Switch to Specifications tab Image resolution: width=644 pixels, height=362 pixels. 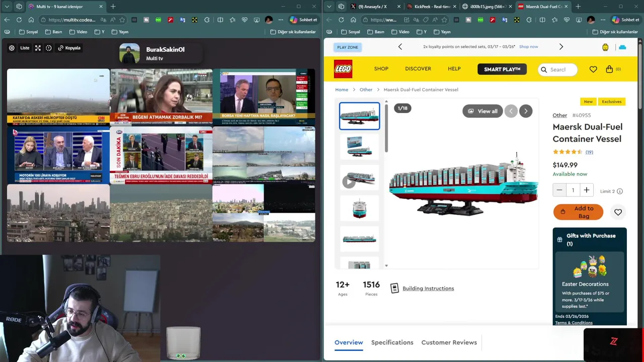[392, 342]
